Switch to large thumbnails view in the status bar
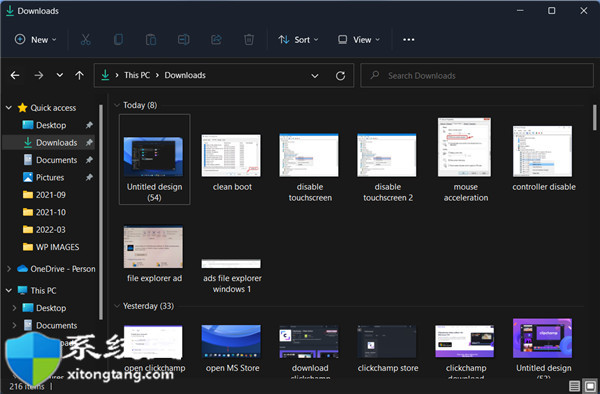 point(590,386)
